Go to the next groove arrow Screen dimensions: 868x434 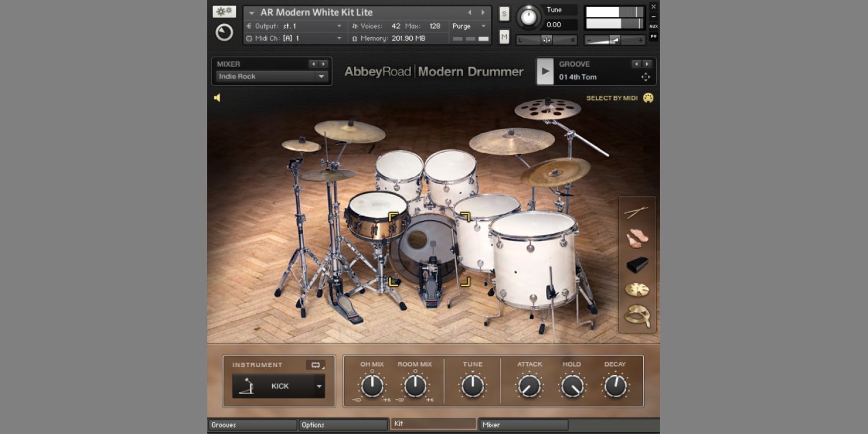pyautogui.click(x=647, y=64)
